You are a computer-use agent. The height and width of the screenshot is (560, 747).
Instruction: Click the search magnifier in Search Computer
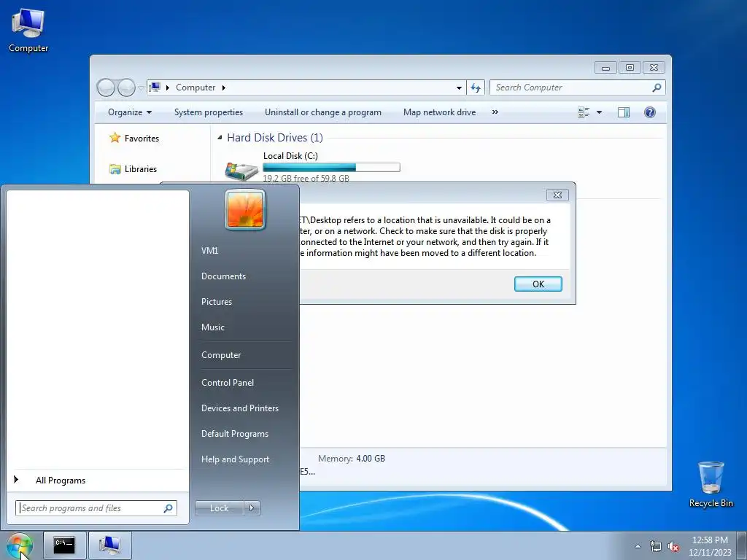[x=657, y=87]
